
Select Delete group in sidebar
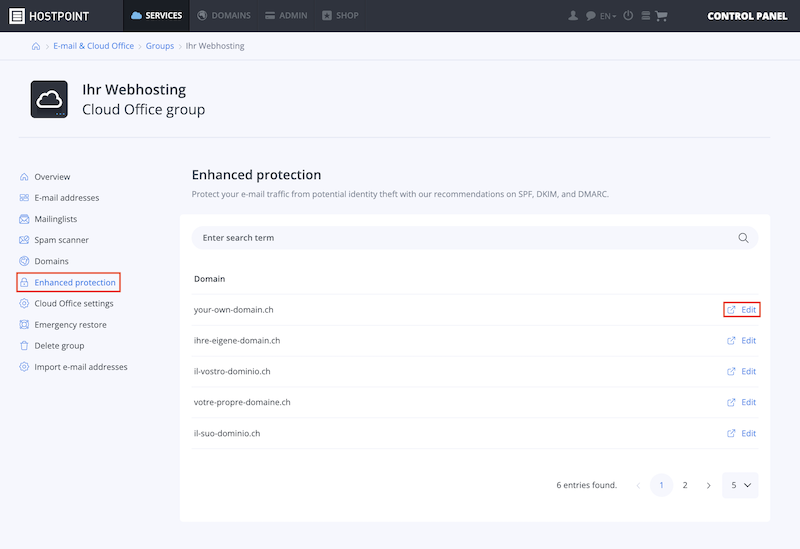point(59,345)
